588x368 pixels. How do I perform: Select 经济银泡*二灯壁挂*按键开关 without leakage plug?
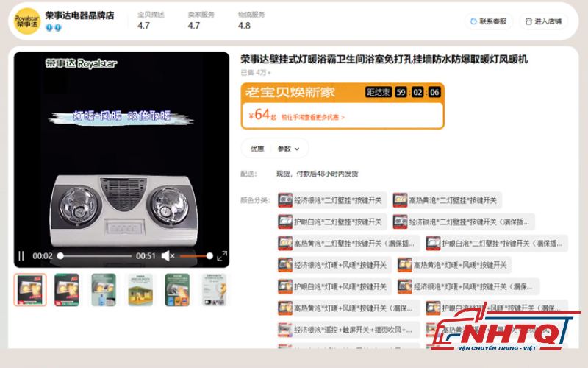[332, 200]
